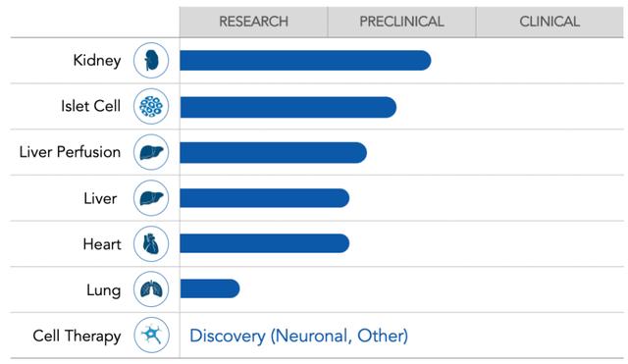
Task: Click the Cell Therapy neuron icon
Action: coord(151,336)
